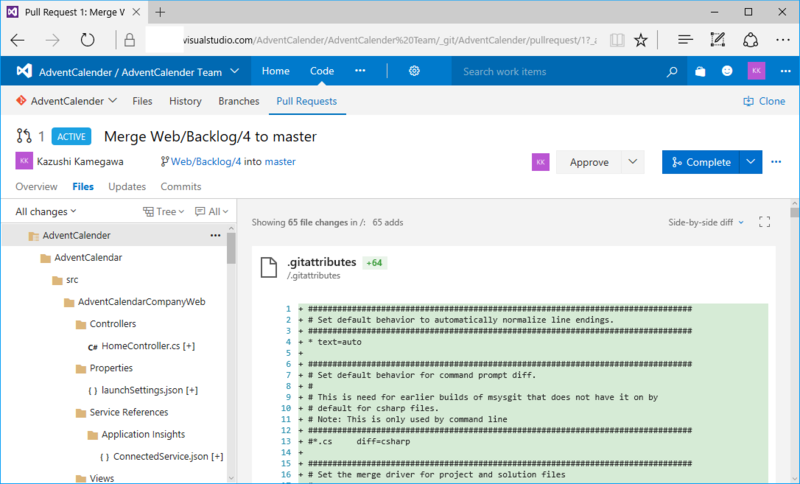Go to the Home hub

tap(276, 71)
